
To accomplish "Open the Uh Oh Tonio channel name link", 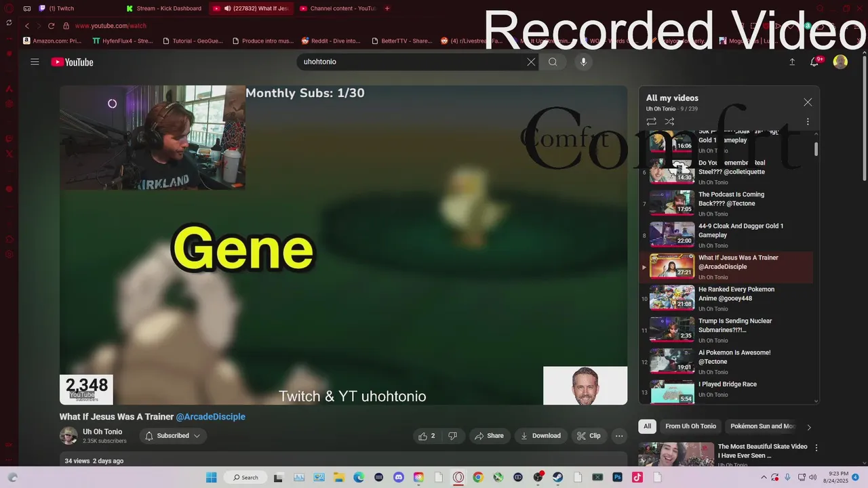I will tap(102, 432).
